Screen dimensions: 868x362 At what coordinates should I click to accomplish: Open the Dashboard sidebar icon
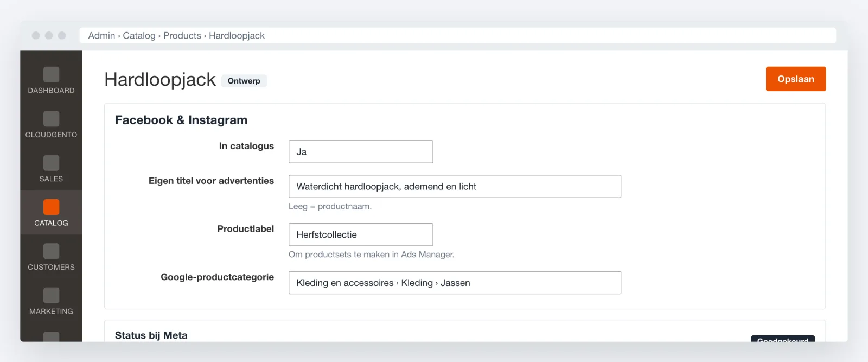pos(51,74)
